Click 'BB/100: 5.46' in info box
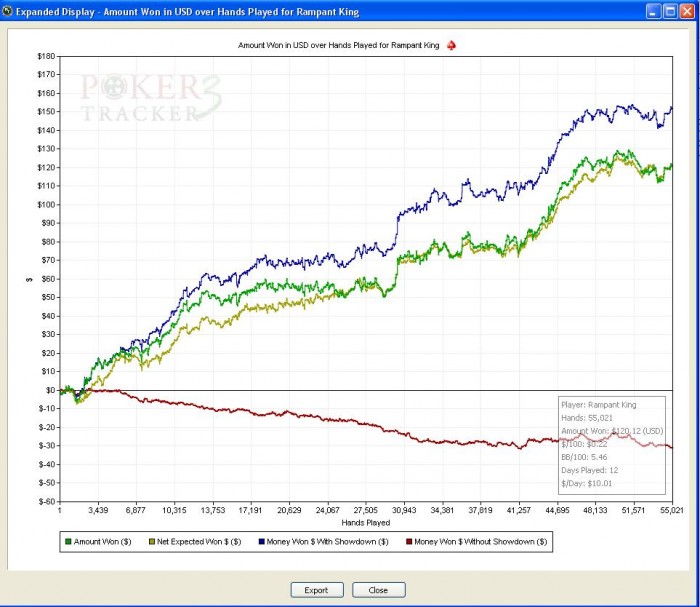The height and width of the screenshot is (607, 700). (x=584, y=457)
